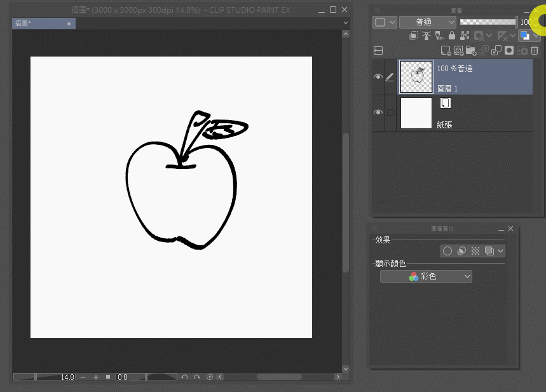Image resolution: width=546 pixels, height=392 pixels.
Task: Click the delete layer trash icon
Action: (x=535, y=51)
